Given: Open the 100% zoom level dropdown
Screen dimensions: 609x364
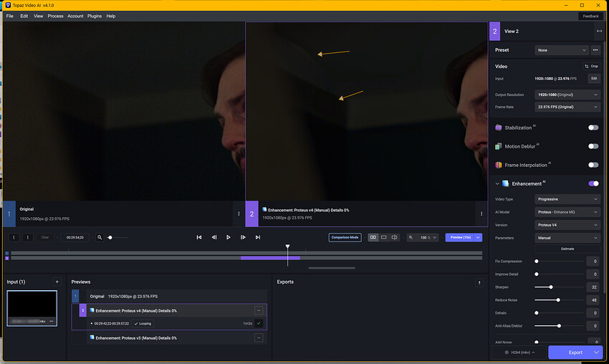Looking at the screenshot, I should tap(428, 237).
